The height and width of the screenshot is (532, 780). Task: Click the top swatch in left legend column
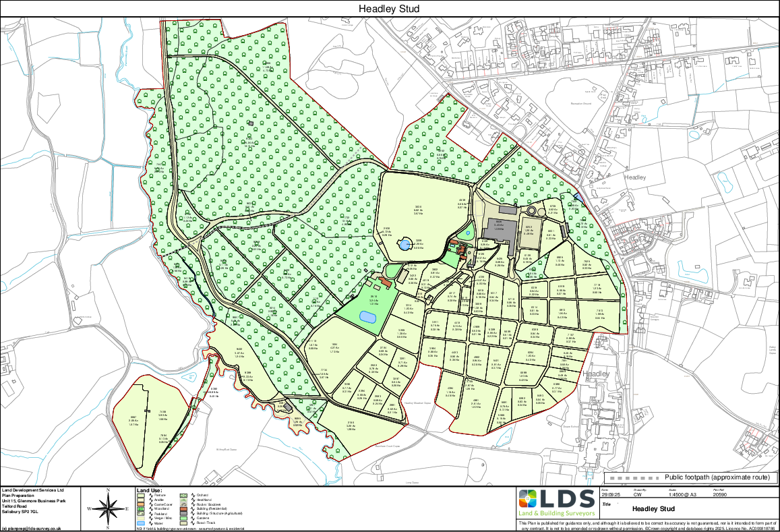(x=141, y=496)
